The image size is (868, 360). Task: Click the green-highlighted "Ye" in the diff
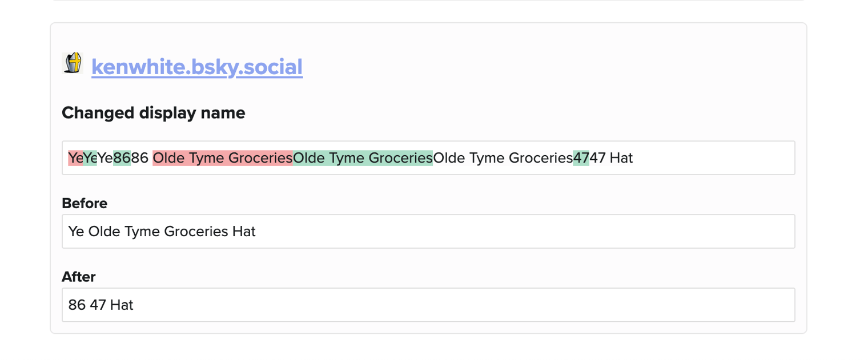pos(90,158)
